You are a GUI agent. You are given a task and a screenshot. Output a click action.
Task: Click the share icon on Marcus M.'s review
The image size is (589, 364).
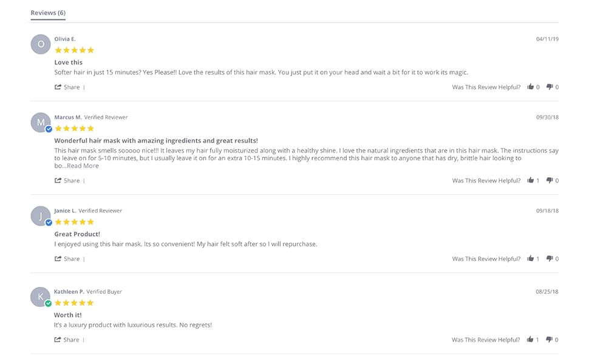pos(59,180)
